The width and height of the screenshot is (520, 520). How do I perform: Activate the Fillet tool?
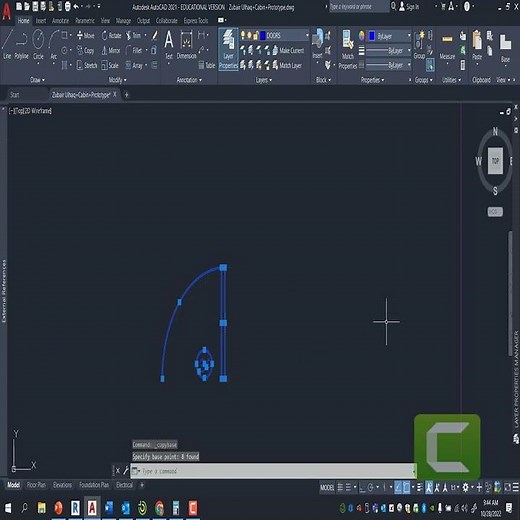point(134,51)
